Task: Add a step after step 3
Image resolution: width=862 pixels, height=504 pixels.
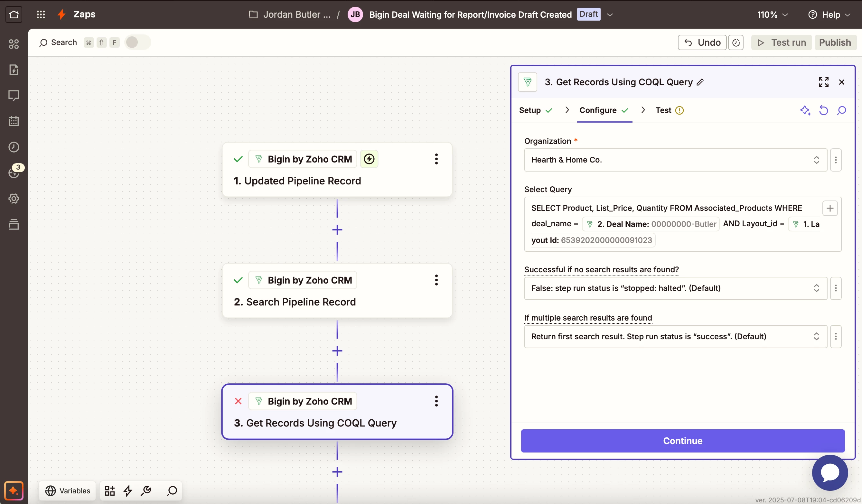Action: pyautogui.click(x=337, y=471)
